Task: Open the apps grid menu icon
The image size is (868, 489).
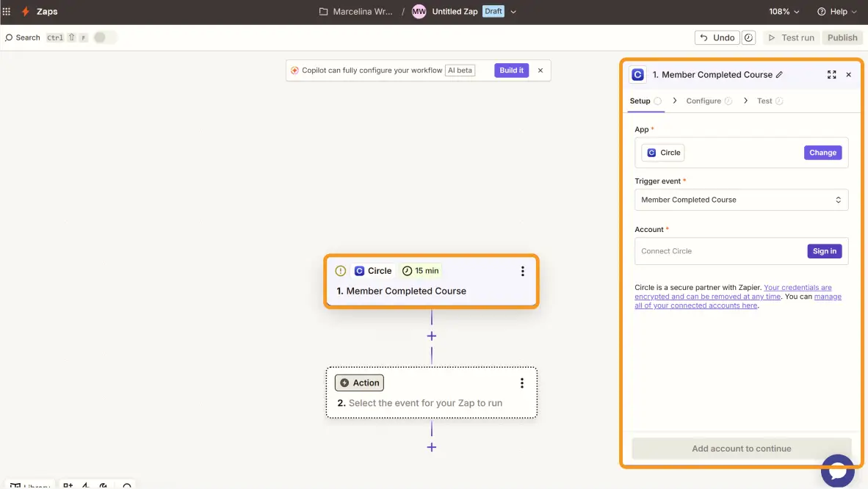Action: click(x=7, y=11)
